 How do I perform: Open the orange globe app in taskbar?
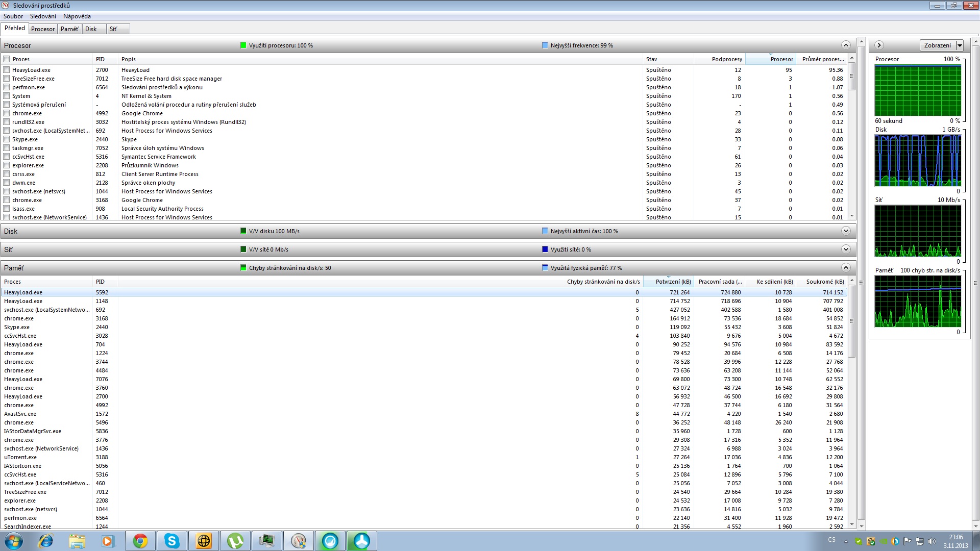pos(204,541)
